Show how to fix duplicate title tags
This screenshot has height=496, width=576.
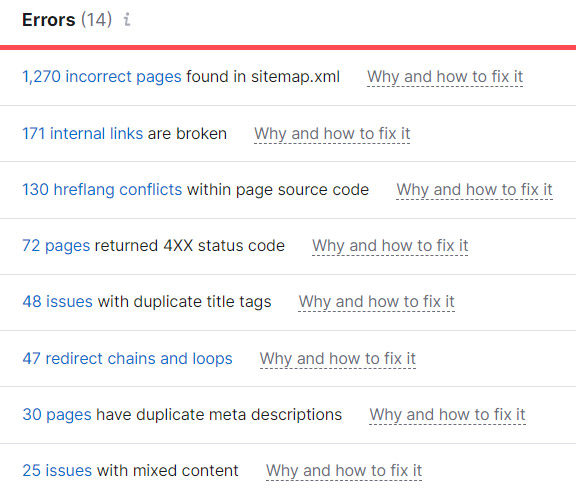(377, 302)
